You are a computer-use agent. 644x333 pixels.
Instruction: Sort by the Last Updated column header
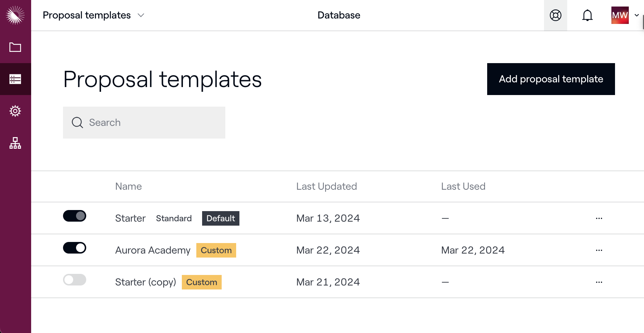click(326, 186)
